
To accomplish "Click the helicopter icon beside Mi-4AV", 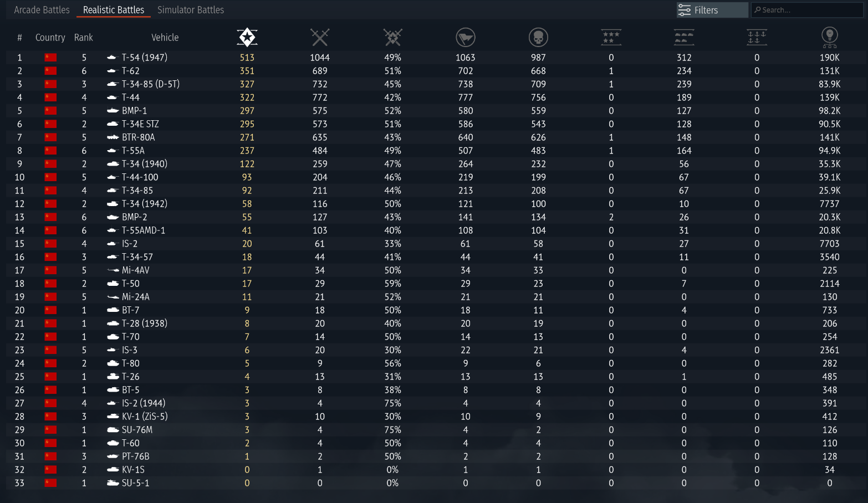I will tap(113, 270).
